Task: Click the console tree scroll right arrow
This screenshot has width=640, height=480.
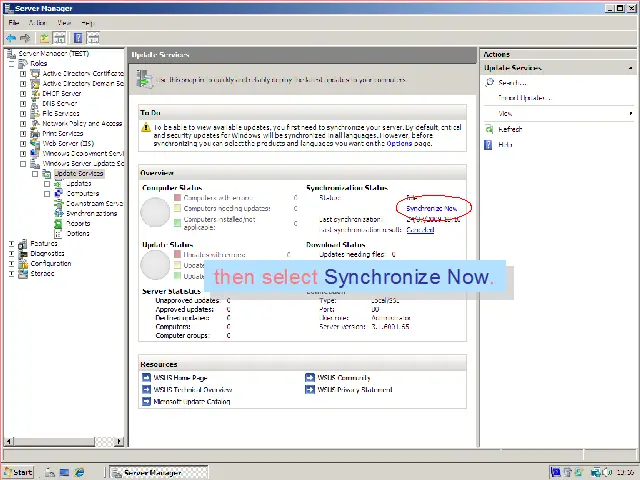Action: 119,441
